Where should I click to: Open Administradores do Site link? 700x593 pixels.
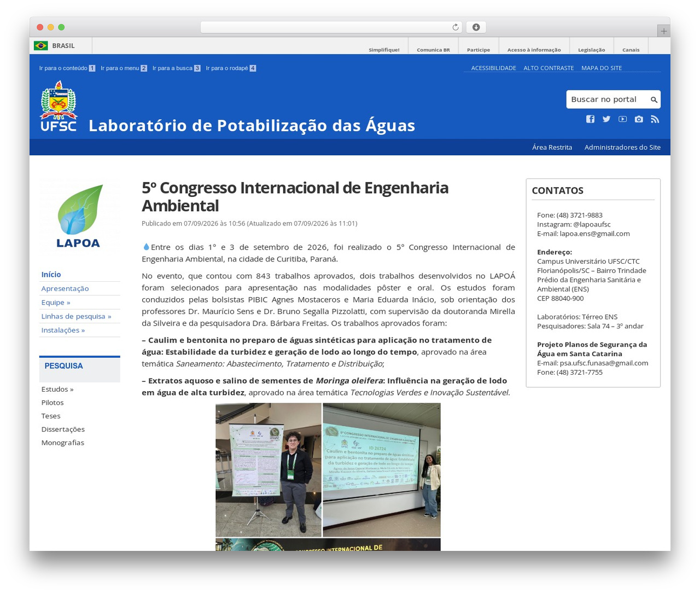(x=622, y=147)
